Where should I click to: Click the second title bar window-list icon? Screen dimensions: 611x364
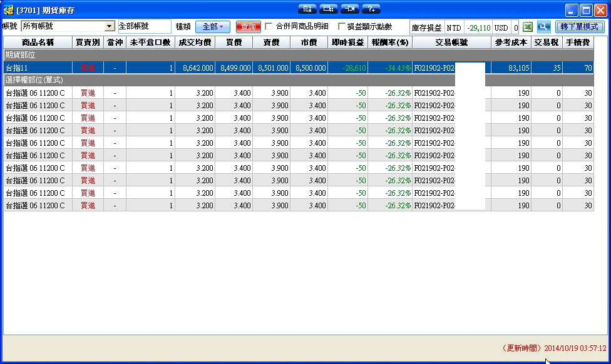tap(329, 9)
